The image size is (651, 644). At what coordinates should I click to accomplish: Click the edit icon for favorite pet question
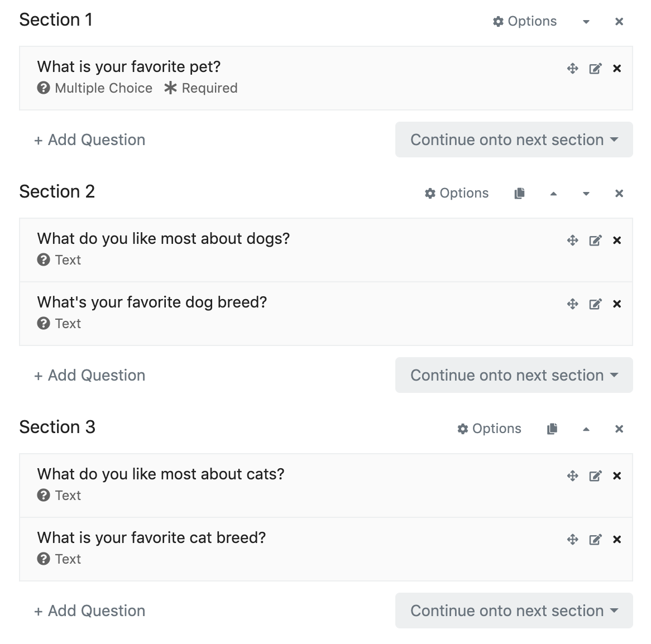[595, 69]
